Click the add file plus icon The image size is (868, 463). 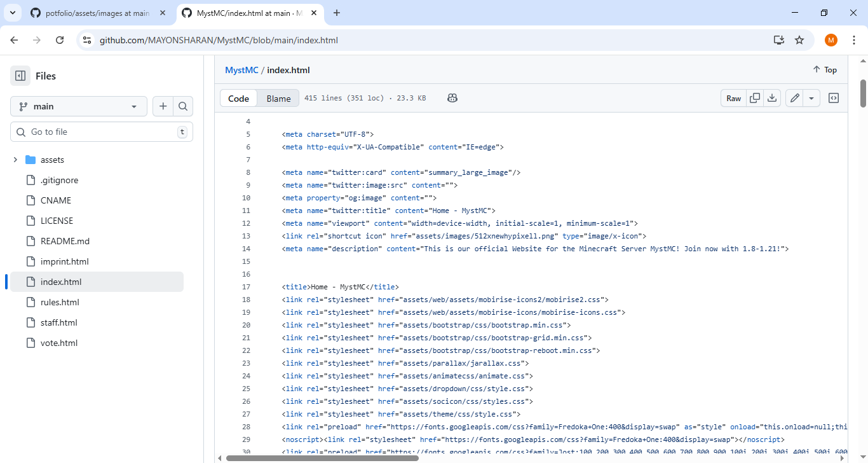(x=163, y=106)
